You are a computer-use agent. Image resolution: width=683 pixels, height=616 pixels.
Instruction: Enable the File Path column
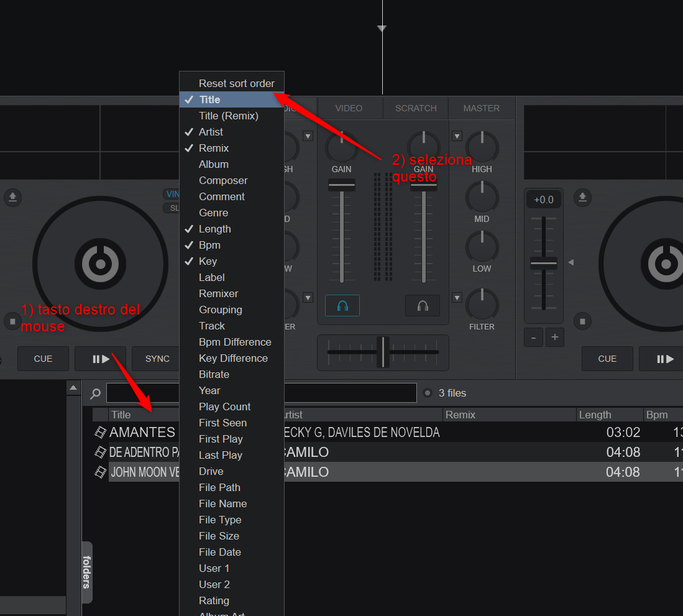click(232, 487)
